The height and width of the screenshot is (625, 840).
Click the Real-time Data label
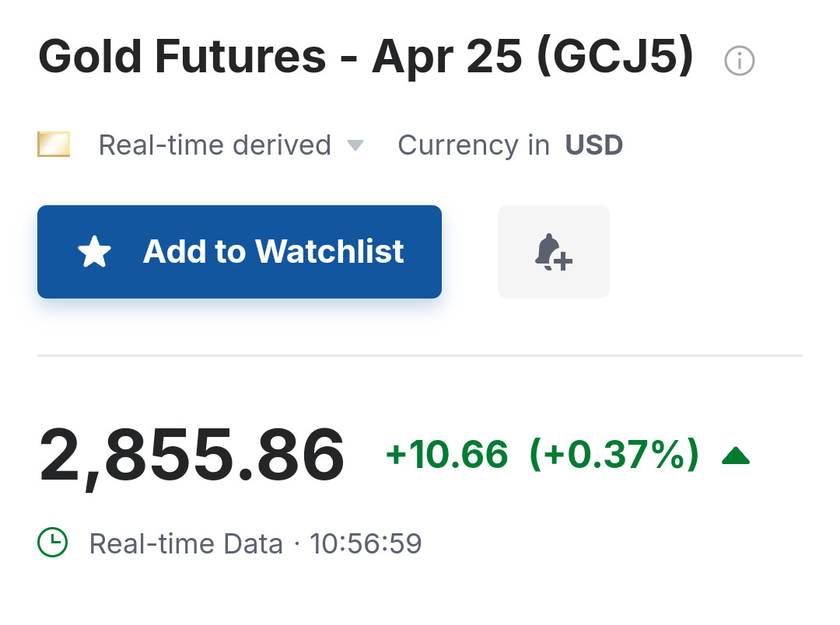click(x=186, y=543)
